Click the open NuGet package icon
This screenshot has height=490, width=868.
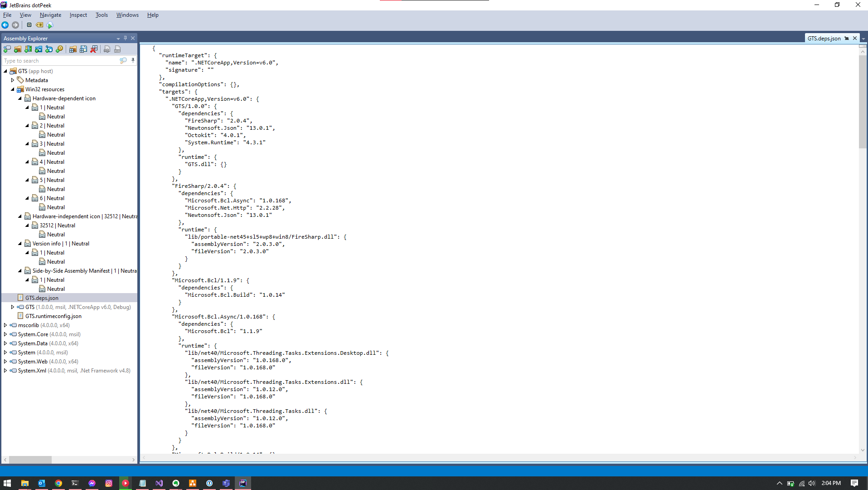point(49,49)
